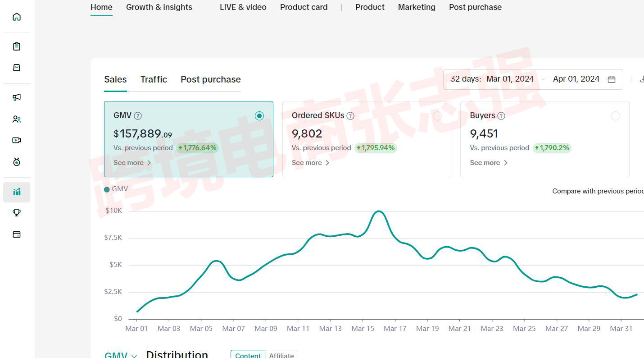This screenshot has height=358, width=644.
Task: Expand the GMV Distribution dropdown chevron
Action: (134, 356)
